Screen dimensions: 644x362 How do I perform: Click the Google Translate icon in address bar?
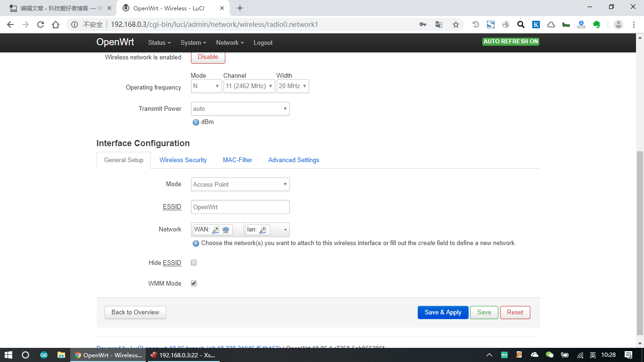pyautogui.click(x=438, y=25)
